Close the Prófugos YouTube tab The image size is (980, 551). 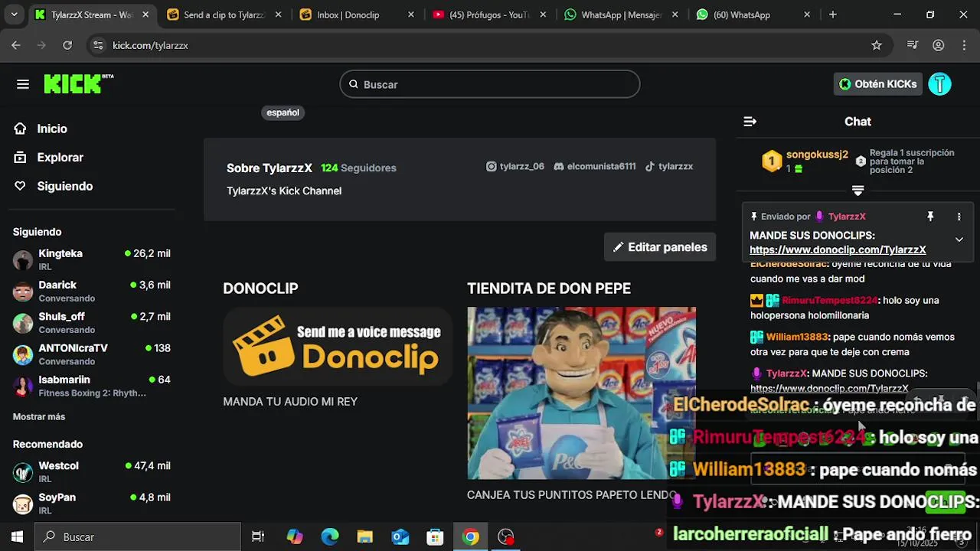pos(543,15)
